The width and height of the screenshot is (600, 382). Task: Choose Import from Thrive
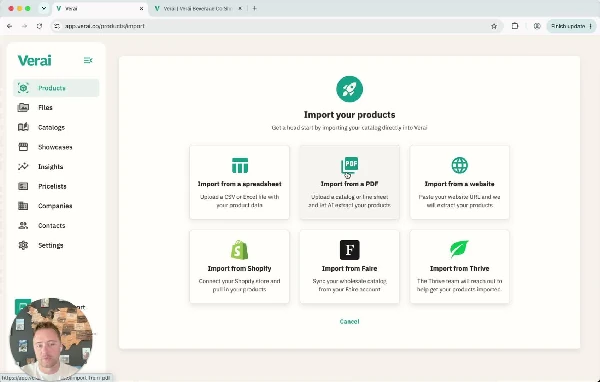coord(460,266)
